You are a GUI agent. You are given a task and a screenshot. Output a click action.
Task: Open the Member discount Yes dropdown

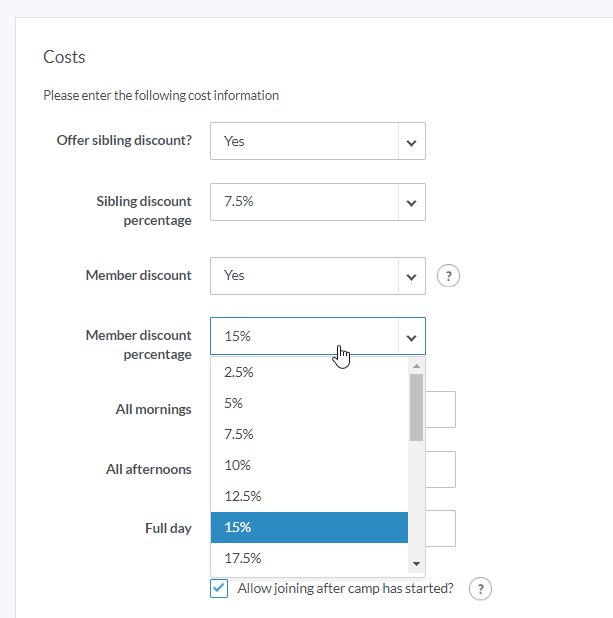pos(317,276)
